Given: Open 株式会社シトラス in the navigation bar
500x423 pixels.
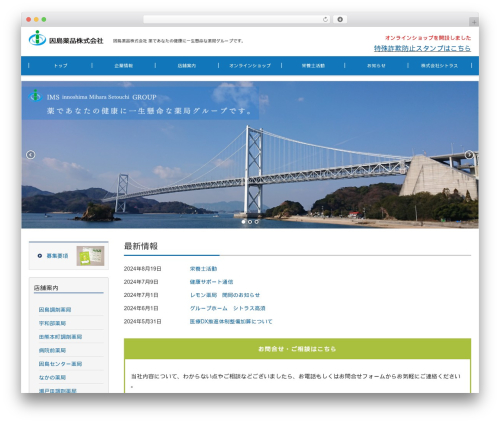Looking at the screenshot, I should 439,66.
